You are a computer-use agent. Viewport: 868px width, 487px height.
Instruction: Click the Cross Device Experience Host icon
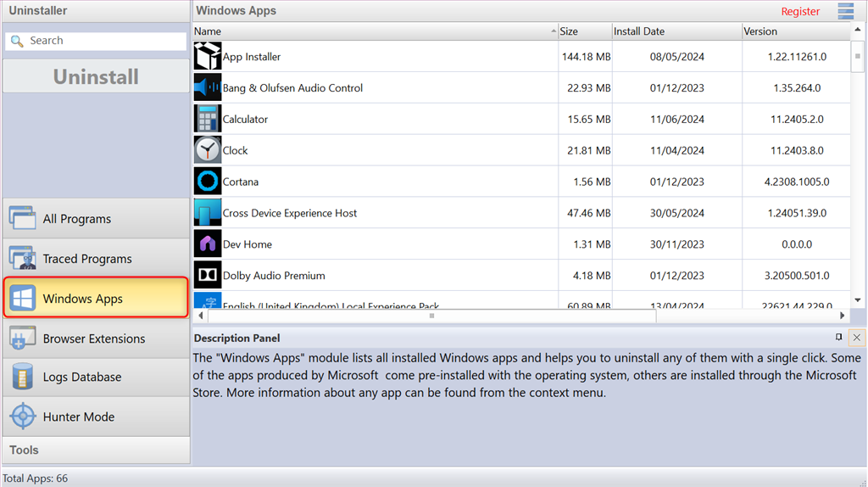tap(208, 213)
